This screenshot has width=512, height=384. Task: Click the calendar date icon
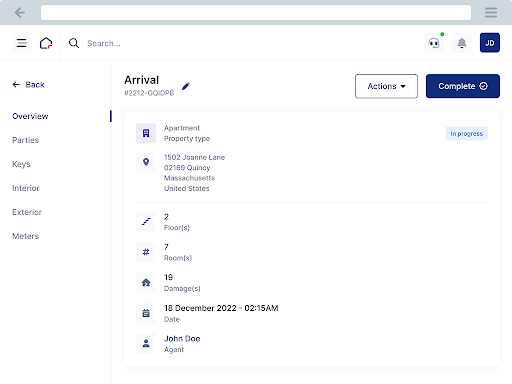[146, 313]
